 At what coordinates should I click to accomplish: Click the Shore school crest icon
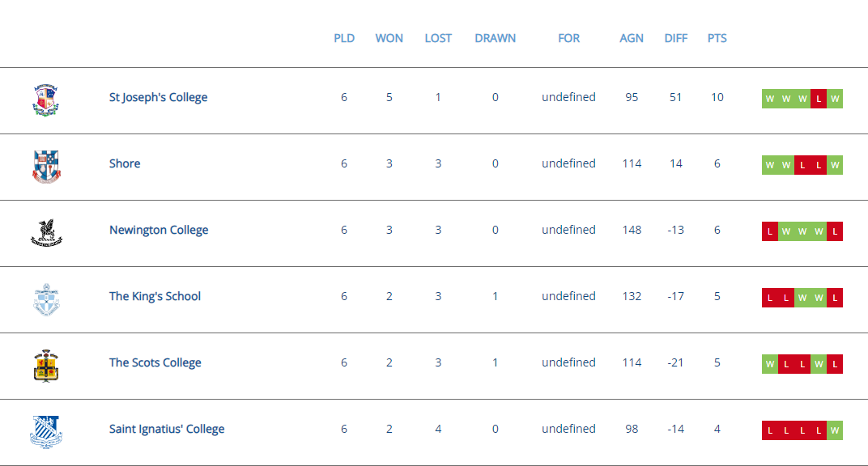tap(46, 167)
